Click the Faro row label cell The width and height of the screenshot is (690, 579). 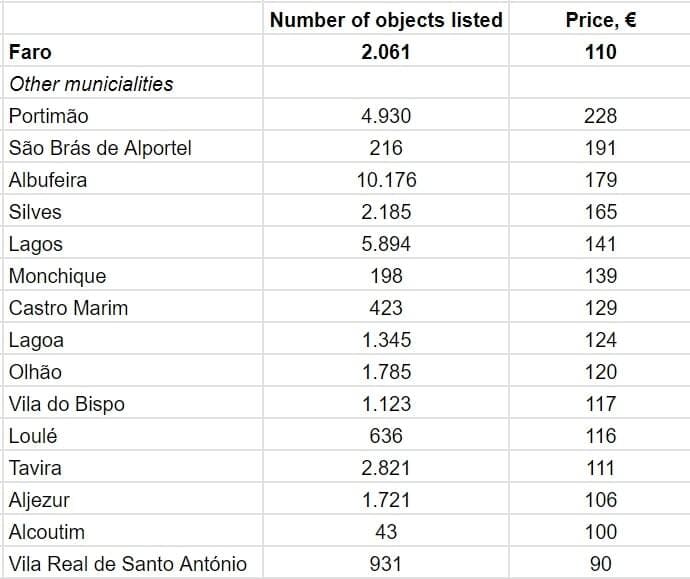click(x=30, y=52)
